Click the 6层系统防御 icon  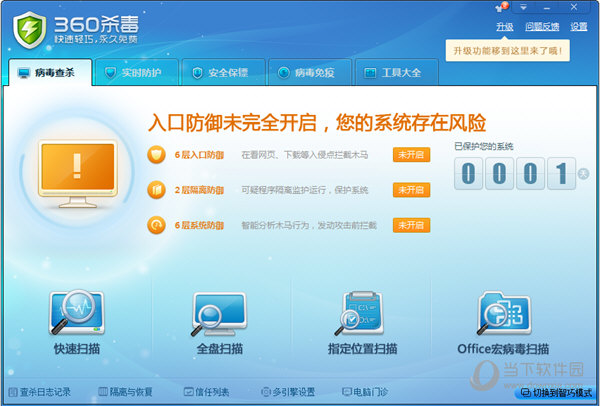(x=156, y=225)
